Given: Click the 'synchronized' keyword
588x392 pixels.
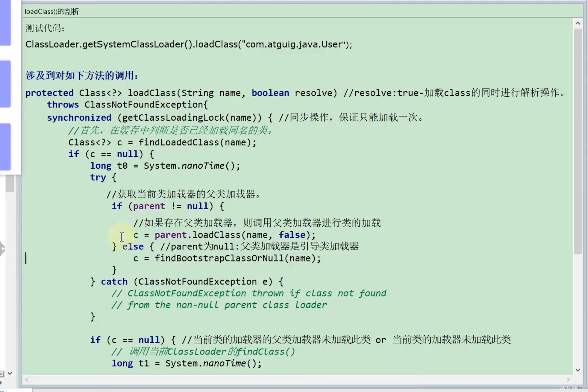Looking at the screenshot, I should tap(79, 117).
